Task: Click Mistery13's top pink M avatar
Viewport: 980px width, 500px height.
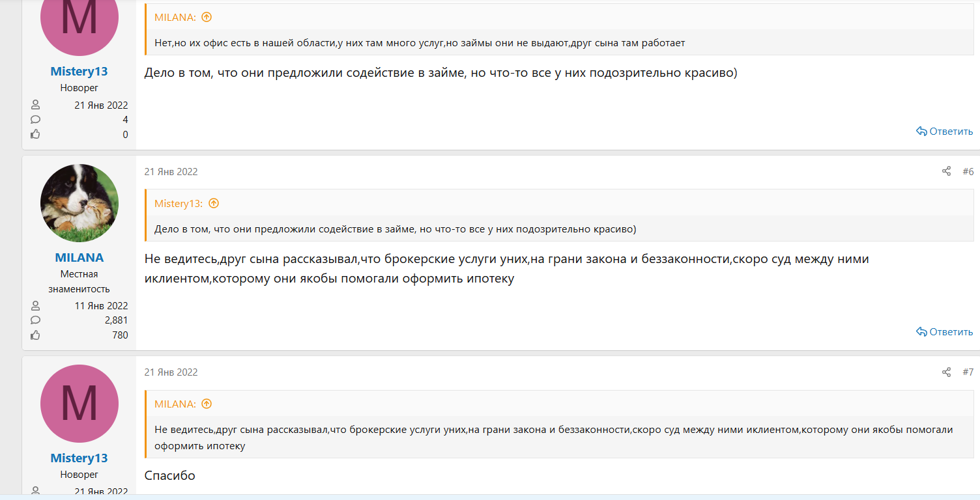Action: click(x=79, y=20)
